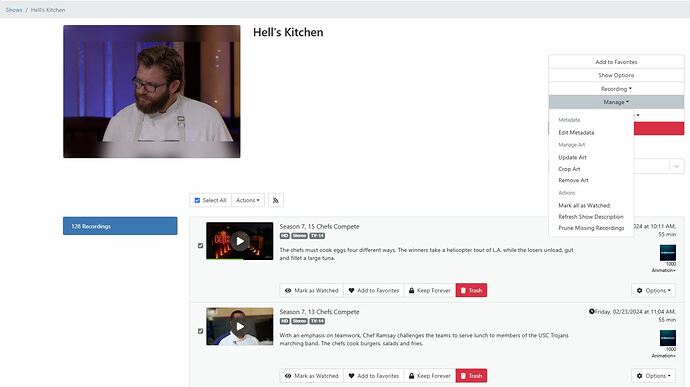
Task: Select Crop Art menu entry
Action: click(x=569, y=169)
